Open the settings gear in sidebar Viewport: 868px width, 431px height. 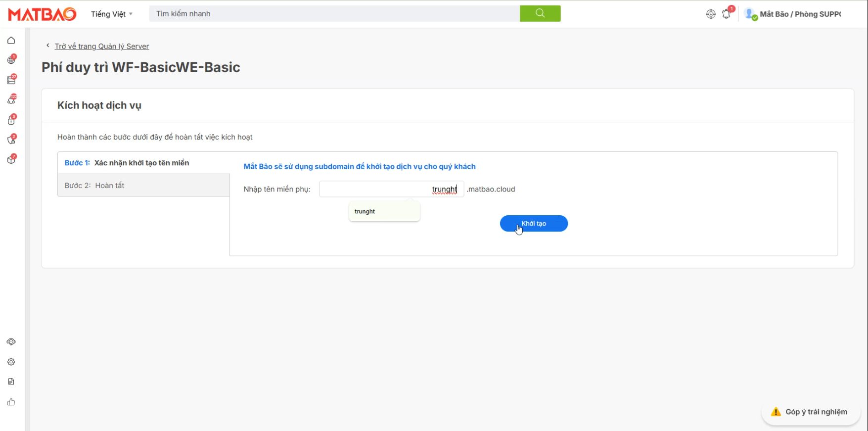click(x=11, y=362)
